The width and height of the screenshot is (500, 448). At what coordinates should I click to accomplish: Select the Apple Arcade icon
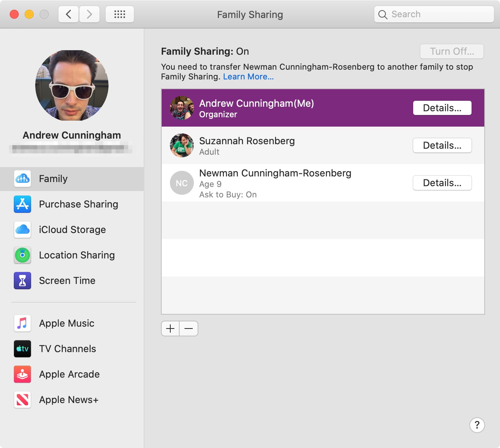[22, 374]
